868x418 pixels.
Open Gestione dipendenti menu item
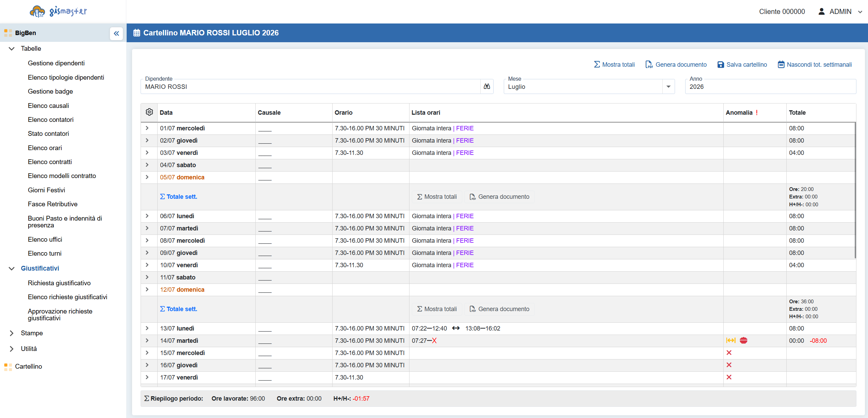point(56,63)
